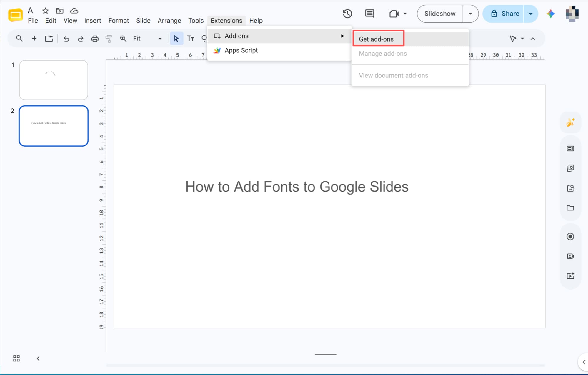
Task: Open the Google Slides home logo
Action: 15,15
